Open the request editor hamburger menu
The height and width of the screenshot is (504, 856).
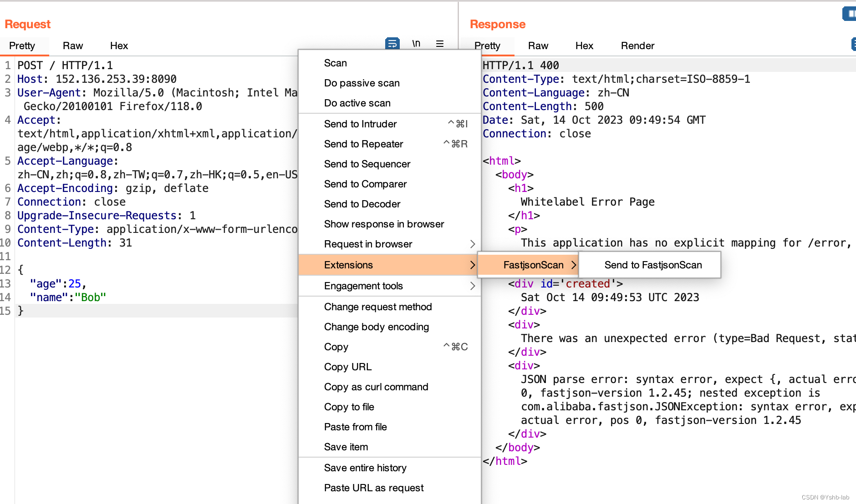(x=439, y=44)
